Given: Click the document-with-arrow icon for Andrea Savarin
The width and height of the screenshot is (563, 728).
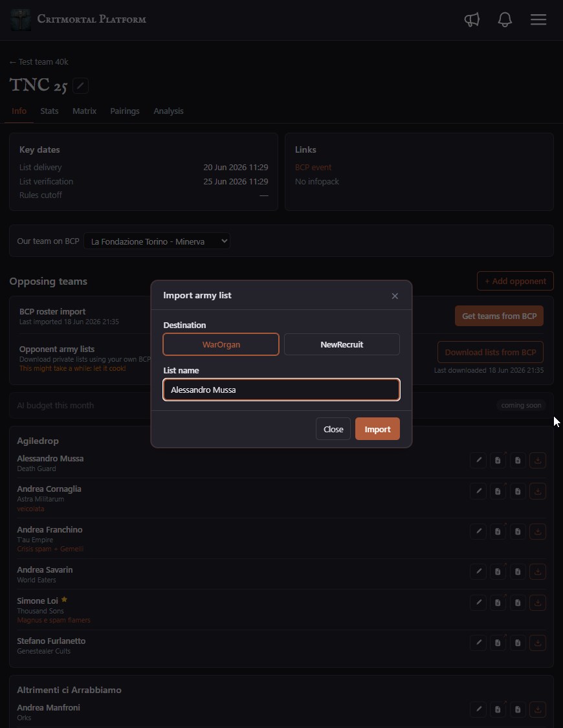Looking at the screenshot, I should coord(498,571).
